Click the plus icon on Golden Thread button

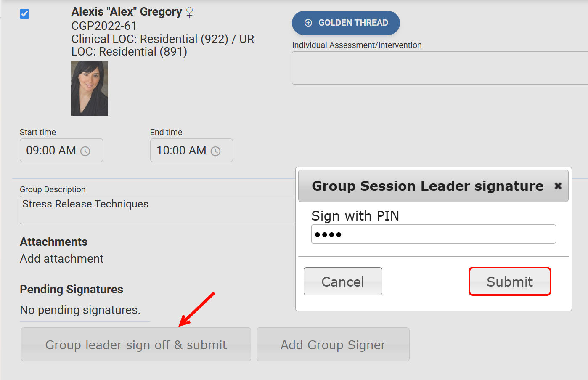click(308, 23)
